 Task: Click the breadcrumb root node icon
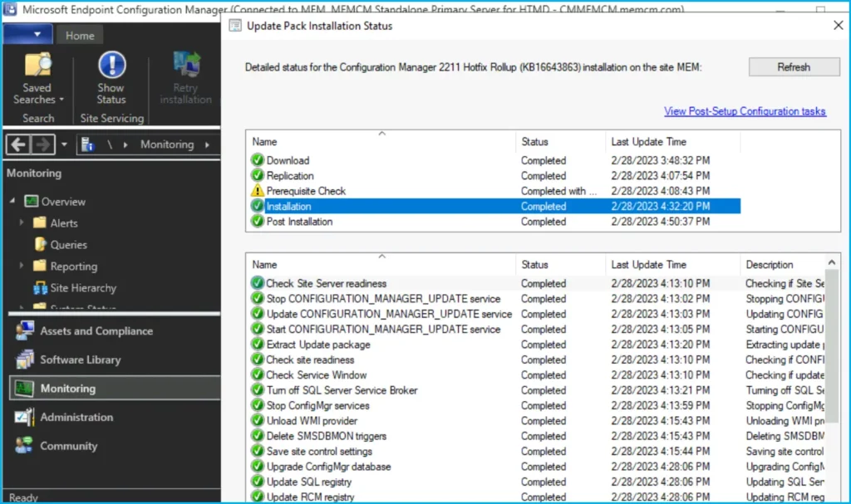(x=87, y=144)
